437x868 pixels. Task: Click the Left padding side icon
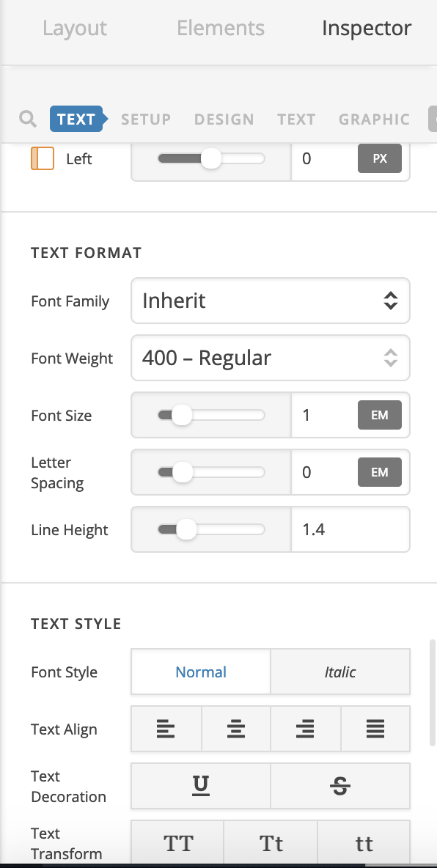(x=42, y=158)
